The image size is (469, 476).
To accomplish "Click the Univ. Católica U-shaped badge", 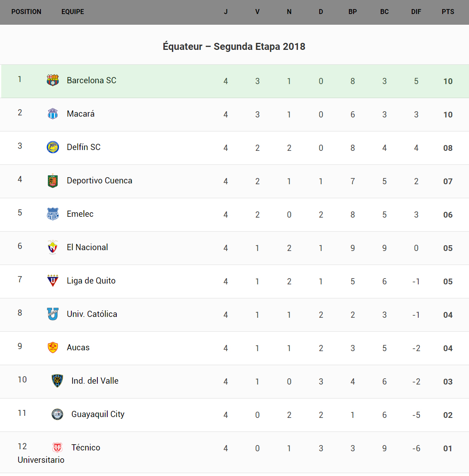I will 53,314.
